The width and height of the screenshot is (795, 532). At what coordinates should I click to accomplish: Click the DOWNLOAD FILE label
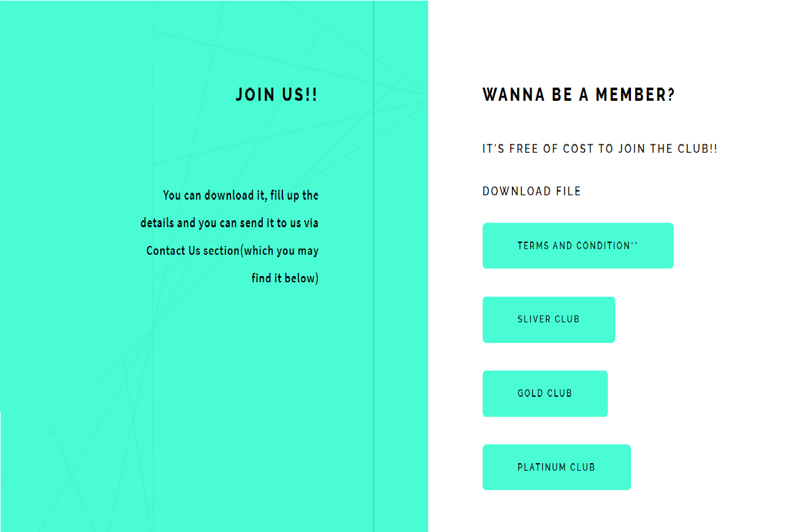[x=531, y=192]
